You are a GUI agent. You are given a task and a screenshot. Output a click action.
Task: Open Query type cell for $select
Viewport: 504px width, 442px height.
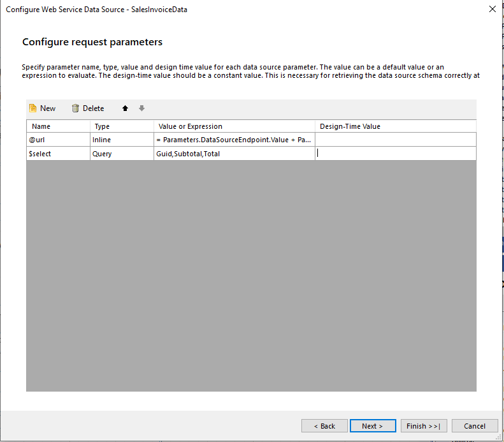point(122,154)
